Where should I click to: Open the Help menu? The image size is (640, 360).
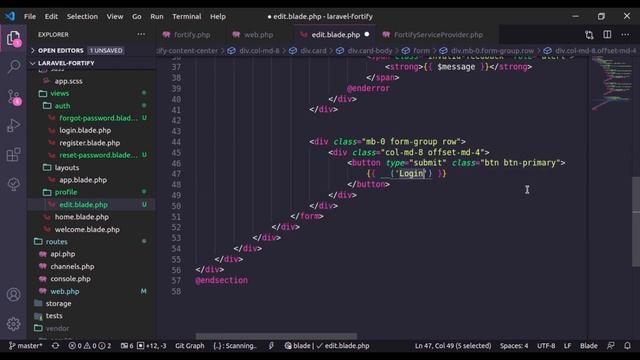218,16
